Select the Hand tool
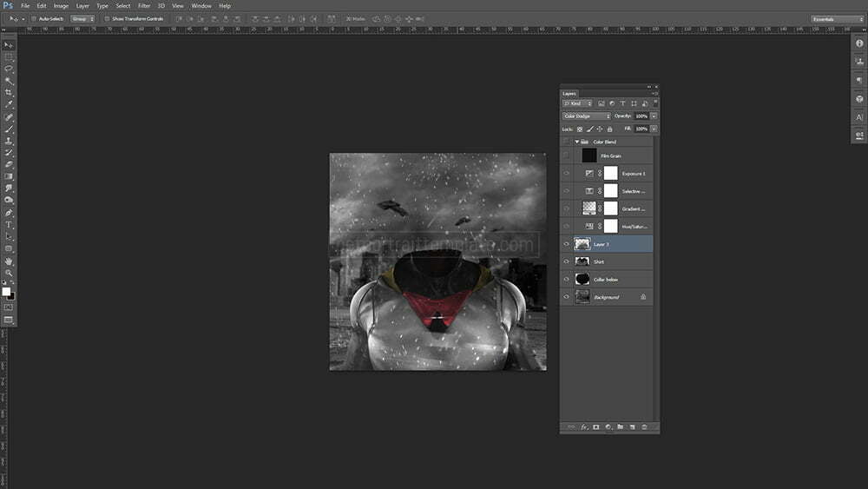 (x=10, y=261)
